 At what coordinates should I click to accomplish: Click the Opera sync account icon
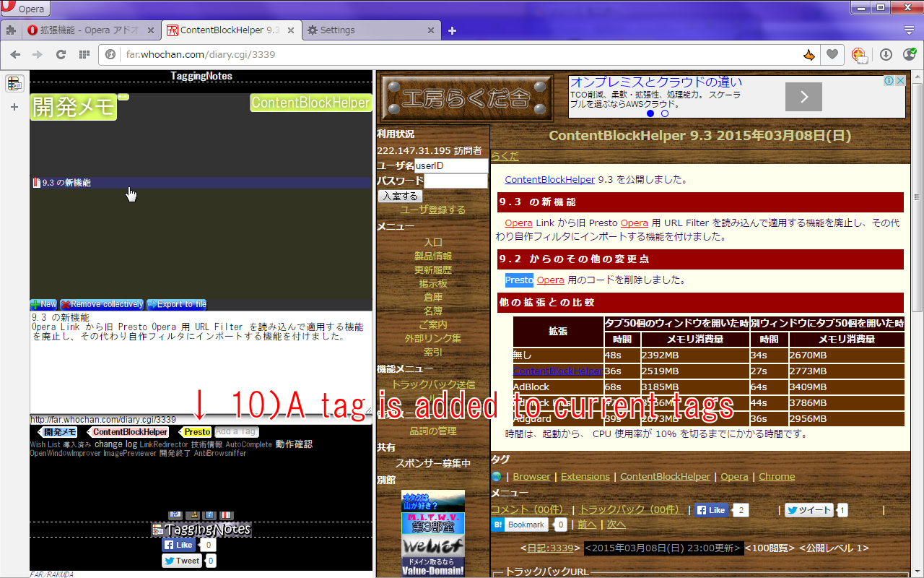click(908, 54)
